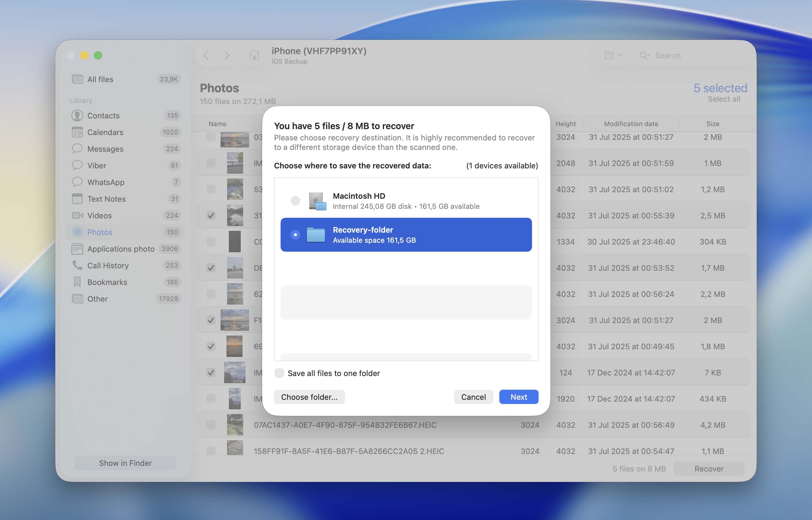
Task: Sort by Height column header
Action: coord(565,123)
